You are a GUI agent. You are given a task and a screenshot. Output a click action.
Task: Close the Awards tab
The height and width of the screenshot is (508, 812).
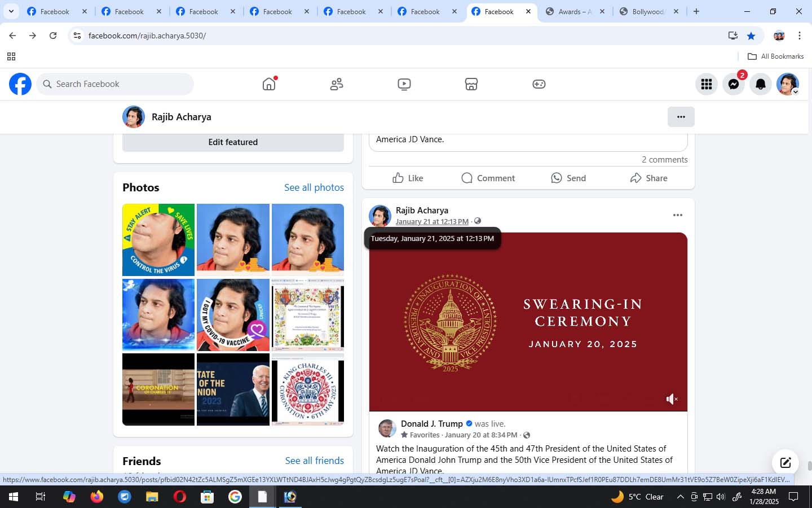coord(602,11)
